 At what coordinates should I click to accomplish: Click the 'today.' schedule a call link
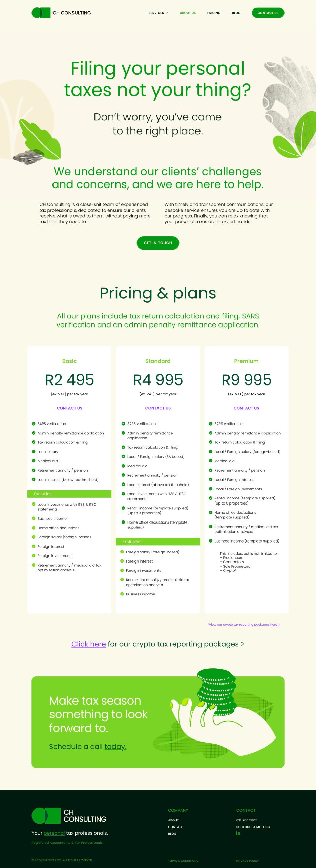[115, 746]
